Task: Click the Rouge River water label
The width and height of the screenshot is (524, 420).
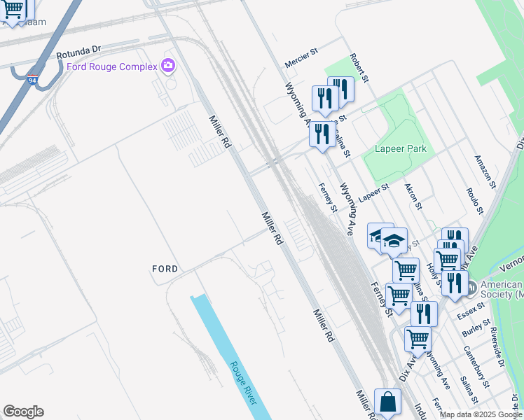Action: (244, 384)
